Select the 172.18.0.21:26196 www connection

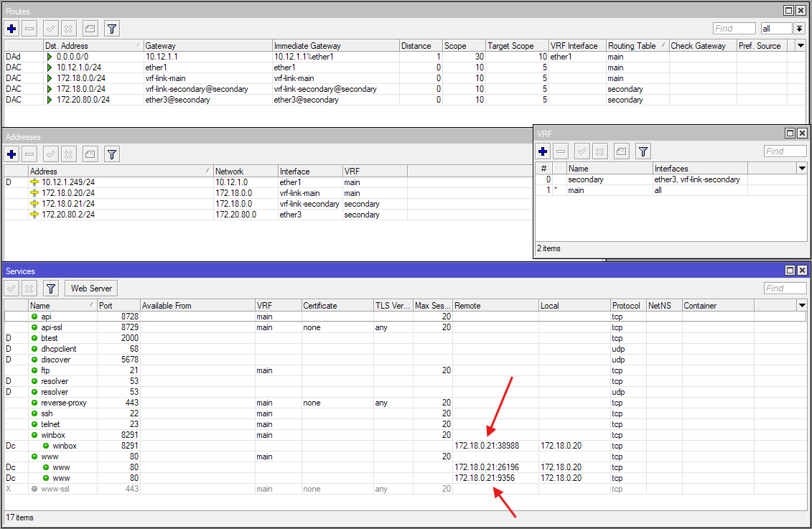coord(405,467)
